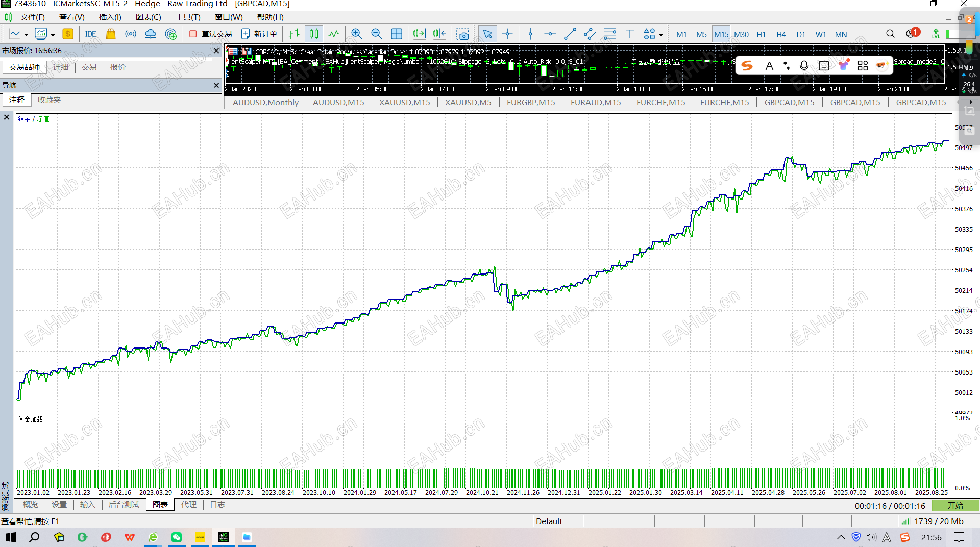Open the cloud VPS hosting icon
The height and width of the screenshot is (547, 980).
[x=151, y=34]
